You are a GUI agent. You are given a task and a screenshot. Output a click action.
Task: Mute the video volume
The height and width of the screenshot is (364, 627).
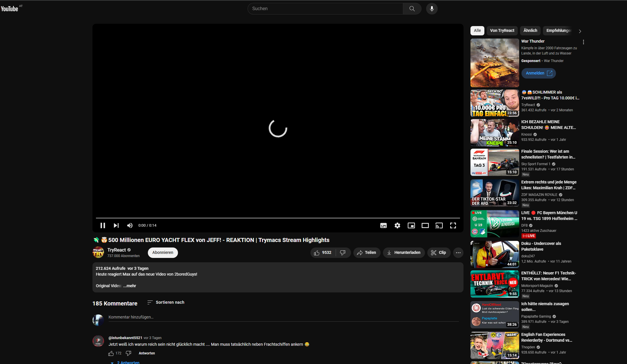click(x=130, y=225)
